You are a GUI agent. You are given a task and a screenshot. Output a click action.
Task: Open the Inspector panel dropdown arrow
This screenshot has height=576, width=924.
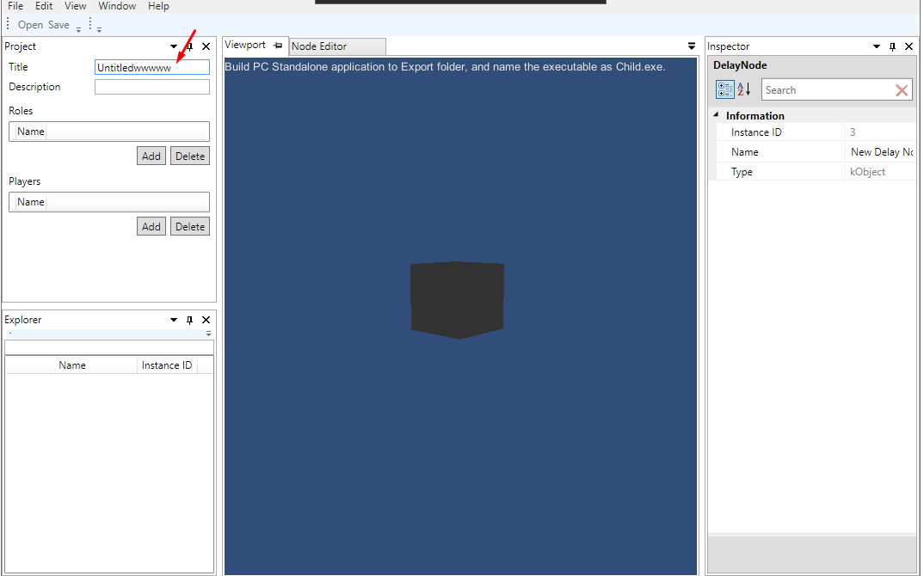[x=875, y=46]
